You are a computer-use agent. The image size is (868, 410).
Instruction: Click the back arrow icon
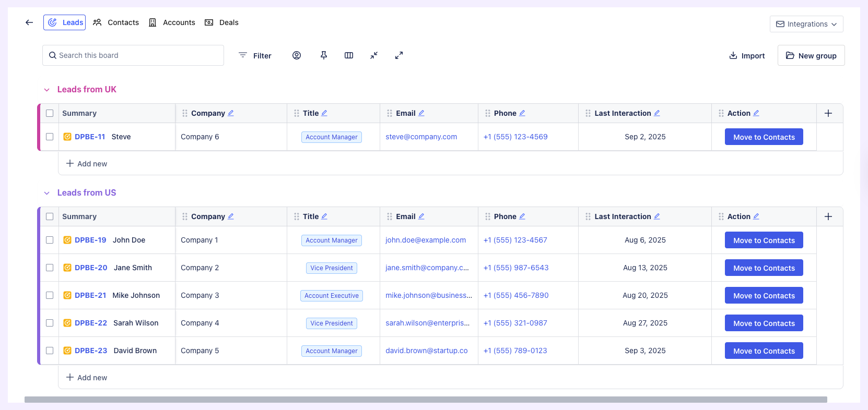point(29,22)
